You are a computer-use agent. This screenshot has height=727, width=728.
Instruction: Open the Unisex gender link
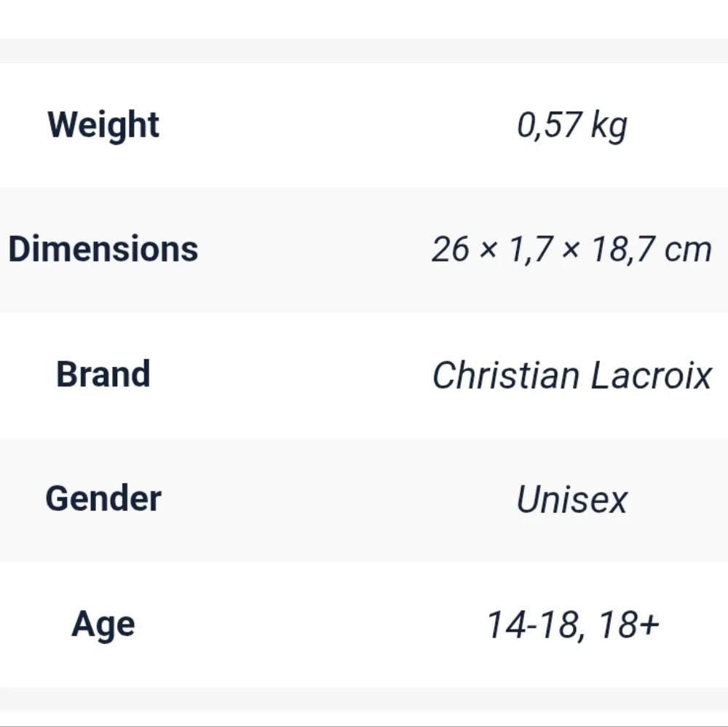tap(572, 499)
